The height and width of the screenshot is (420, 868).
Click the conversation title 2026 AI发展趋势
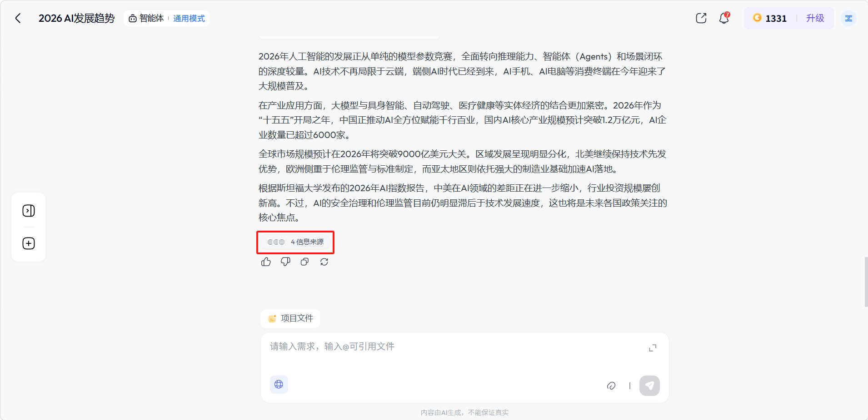(x=76, y=18)
